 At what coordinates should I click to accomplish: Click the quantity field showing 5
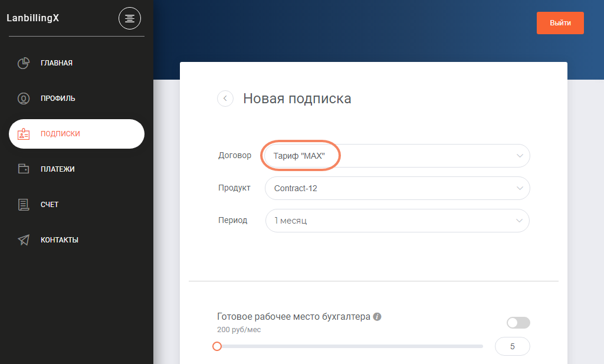513,346
